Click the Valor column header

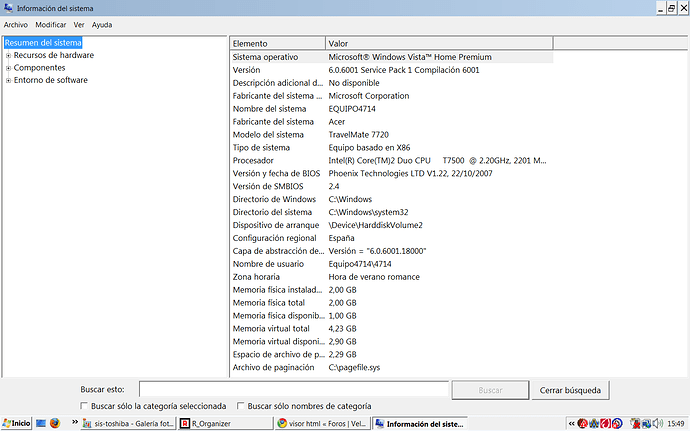tap(439, 44)
